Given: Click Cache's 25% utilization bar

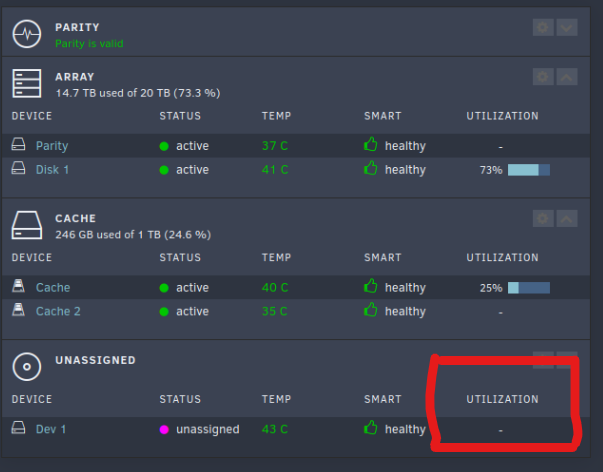Looking at the screenshot, I should [x=529, y=288].
